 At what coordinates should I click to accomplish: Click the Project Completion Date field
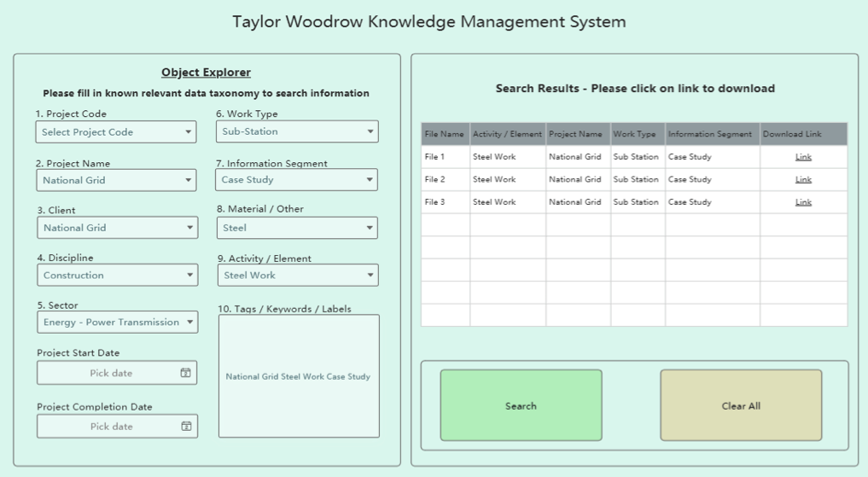coord(118,427)
